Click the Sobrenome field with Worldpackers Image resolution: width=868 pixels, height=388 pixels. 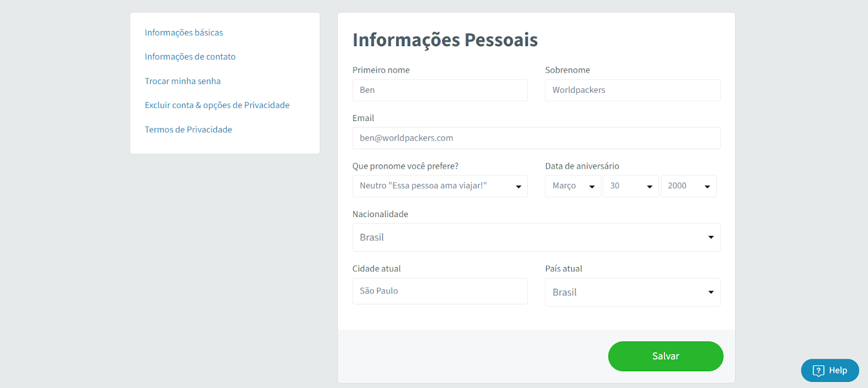[x=633, y=90]
